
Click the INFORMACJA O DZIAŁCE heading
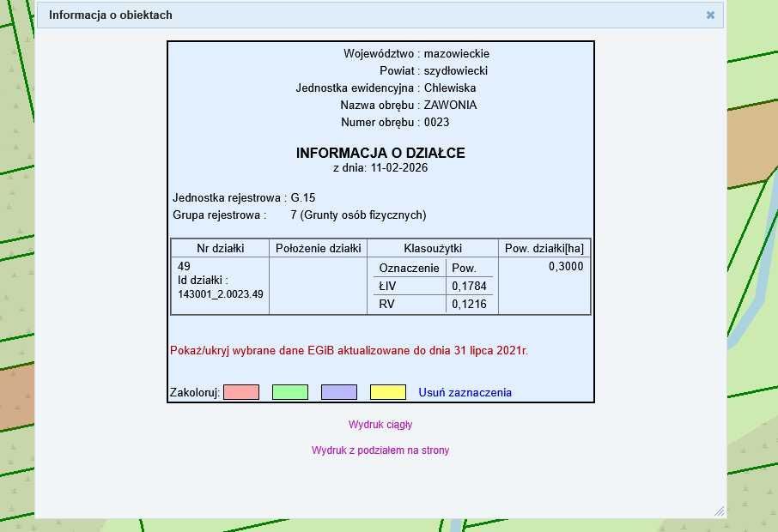pyautogui.click(x=380, y=154)
